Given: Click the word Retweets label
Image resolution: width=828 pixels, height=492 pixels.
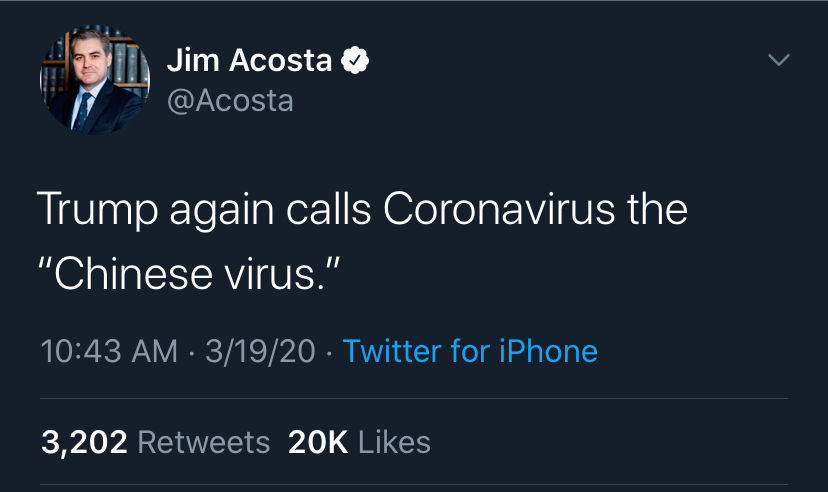Looking at the screenshot, I should [x=204, y=442].
